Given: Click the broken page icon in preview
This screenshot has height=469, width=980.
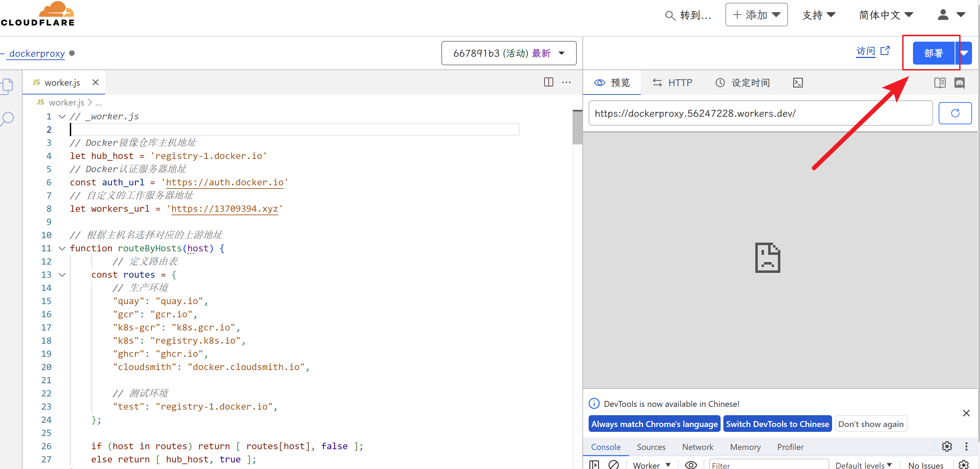Looking at the screenshot, I should point(767,258).
